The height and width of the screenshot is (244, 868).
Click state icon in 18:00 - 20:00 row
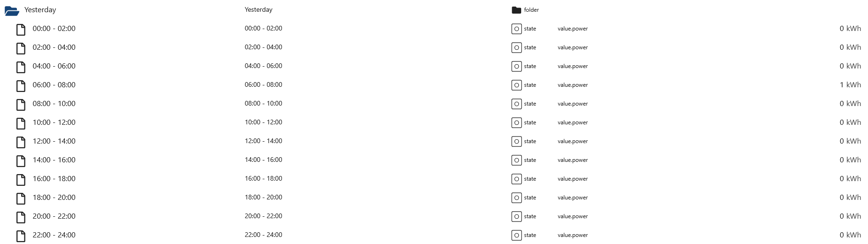tap(516, 198)
